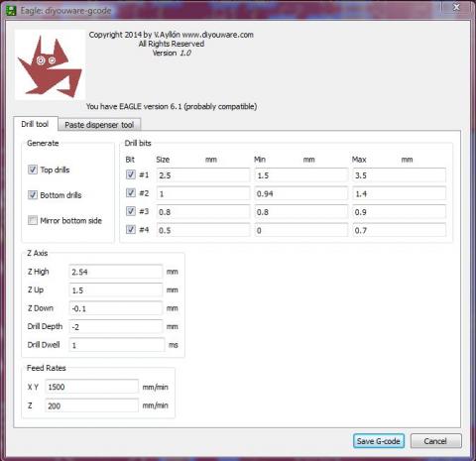Click the Eagle app icon in title bar
The width and height of the screenshot is (476, 461).
click(11, 11)
